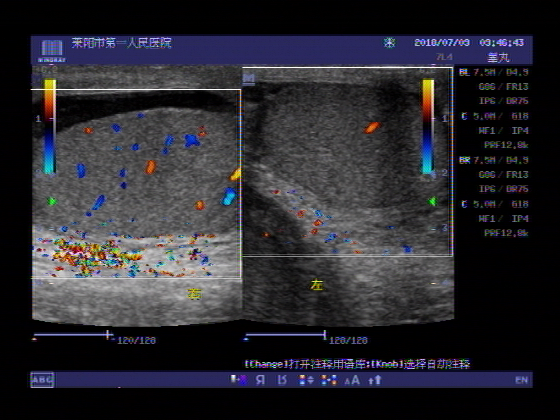Click the hospital name header text
Image resolution: width=560 pixels, height=420 pixels.
coord(121,43)
